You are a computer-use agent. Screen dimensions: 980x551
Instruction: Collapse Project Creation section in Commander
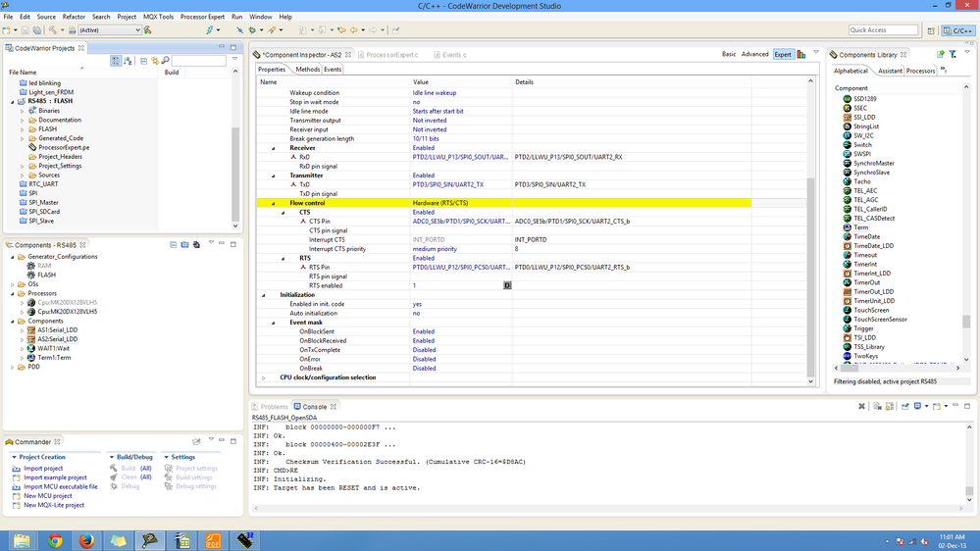14,457
